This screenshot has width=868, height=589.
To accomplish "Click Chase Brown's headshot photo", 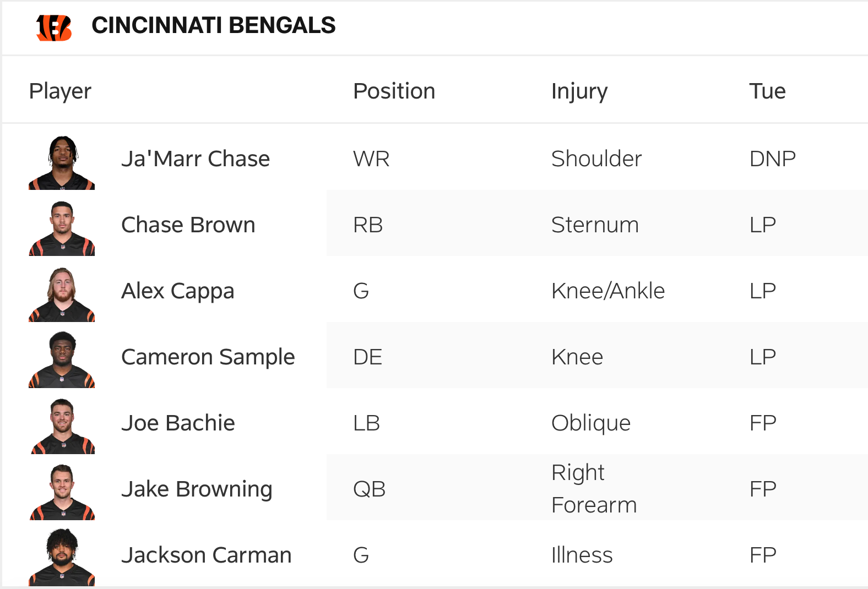I will (62, 229).
